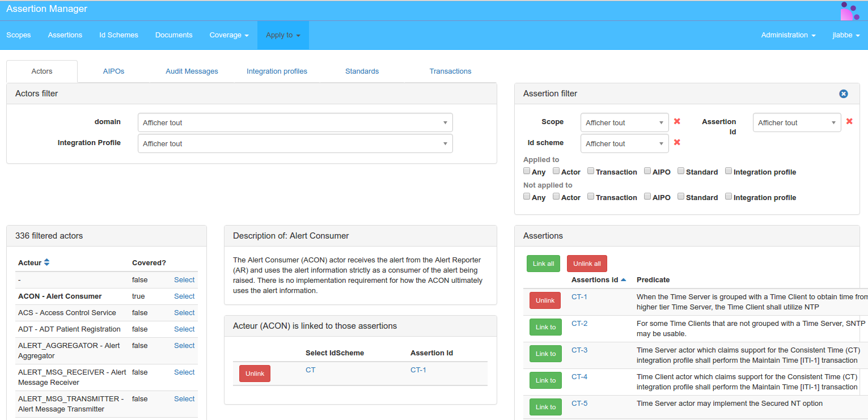868x420 pixels.
Task: Open the CT-3 assertion link
Action: click(579, 350)
